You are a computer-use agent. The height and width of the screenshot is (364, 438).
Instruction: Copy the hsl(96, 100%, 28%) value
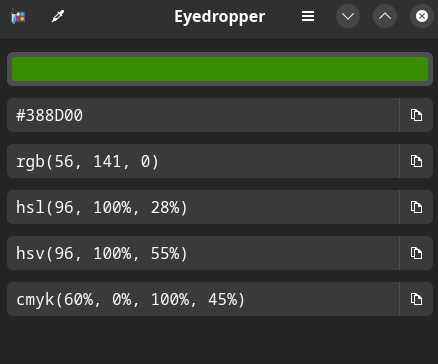(x=416, y=207)
